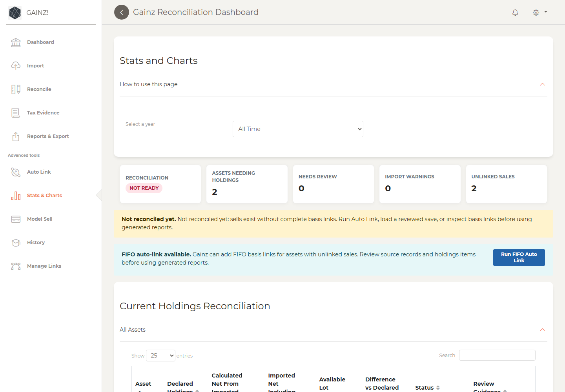This screenshot has height=392, width=565.
Task: Click the Asset column header
Action: pyautogui.click(x=143, y=384)
